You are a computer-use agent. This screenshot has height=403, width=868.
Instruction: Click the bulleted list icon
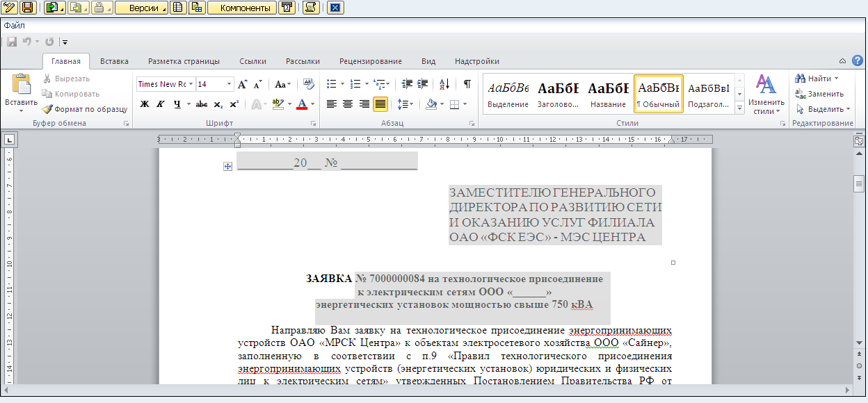(332, 84)
